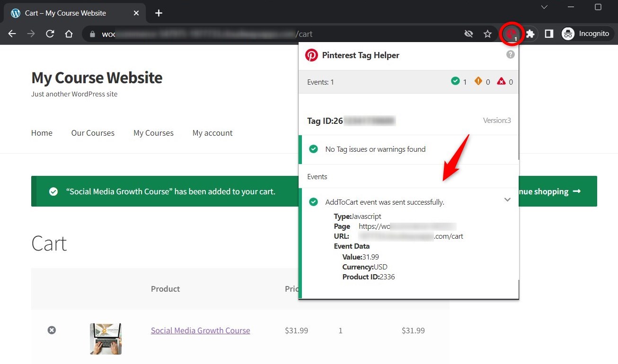Screen dimensions: 618x364
Task: Toggle the password visibility eye icon
Action: [468, 34]
